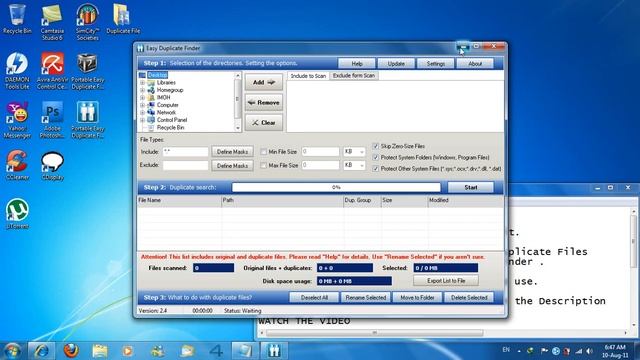
Task: Launch CDisplay desktop shortcut
Action: point(52,165)
